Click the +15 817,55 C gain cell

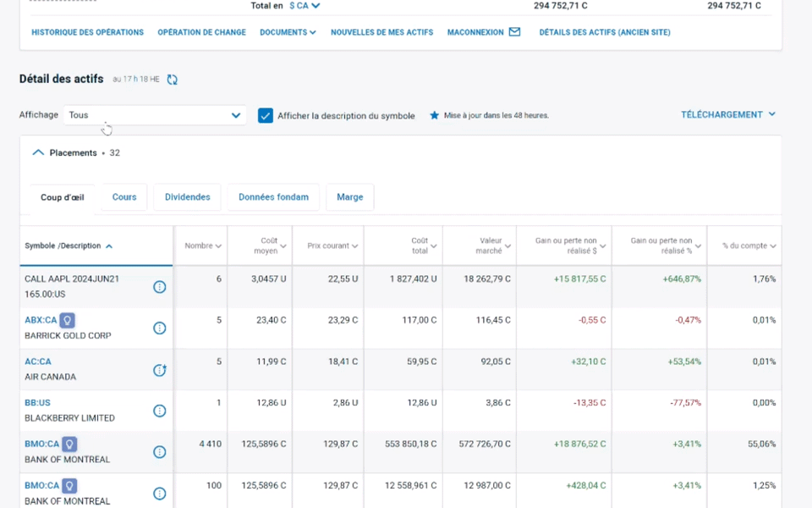click(579, 279)
